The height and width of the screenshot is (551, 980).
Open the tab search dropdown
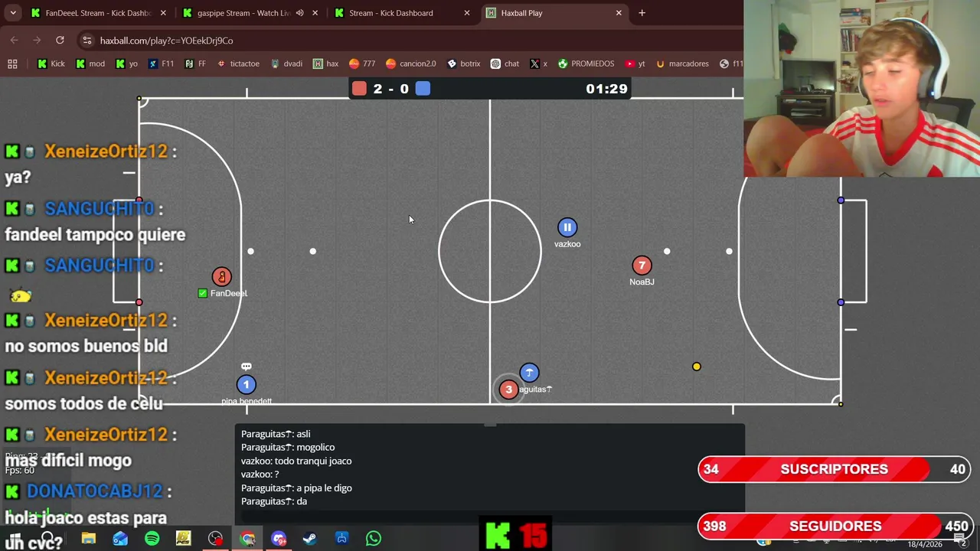point(12,13)
